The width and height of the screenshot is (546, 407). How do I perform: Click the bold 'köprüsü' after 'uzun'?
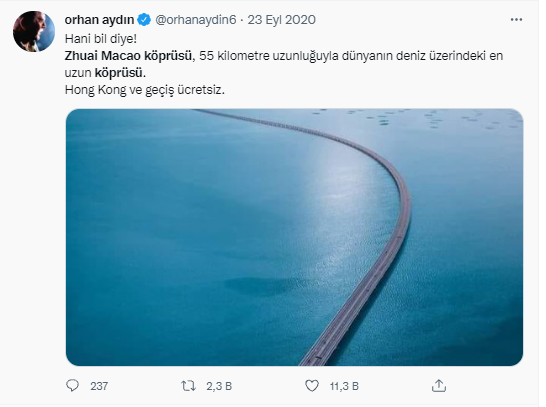point(119,73)
